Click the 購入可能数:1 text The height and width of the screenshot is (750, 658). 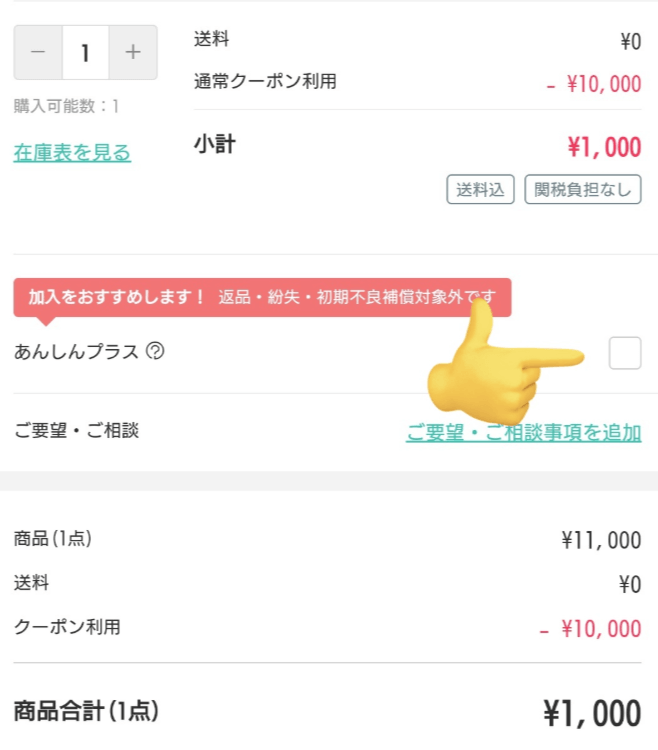pyautogui.click(x=67, y=106)
